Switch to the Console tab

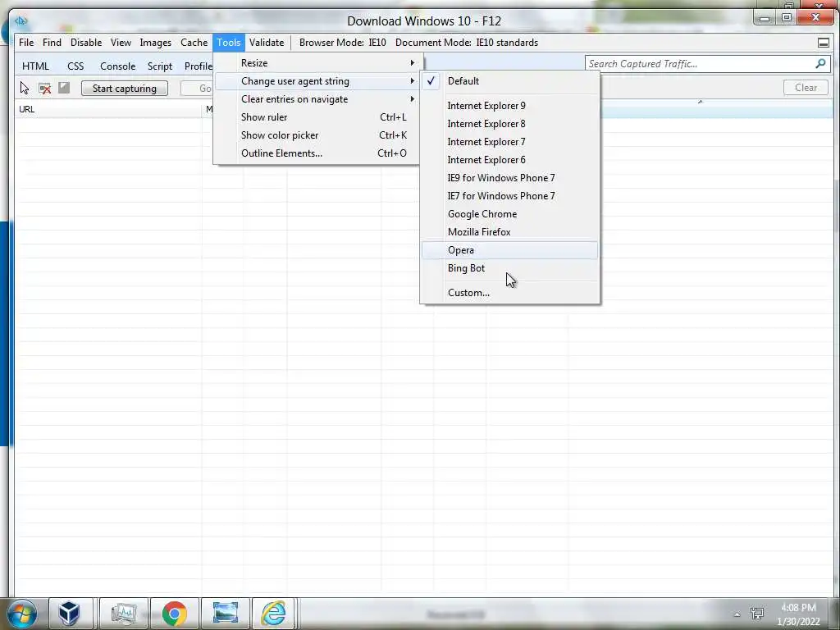(x=118, y=66)
